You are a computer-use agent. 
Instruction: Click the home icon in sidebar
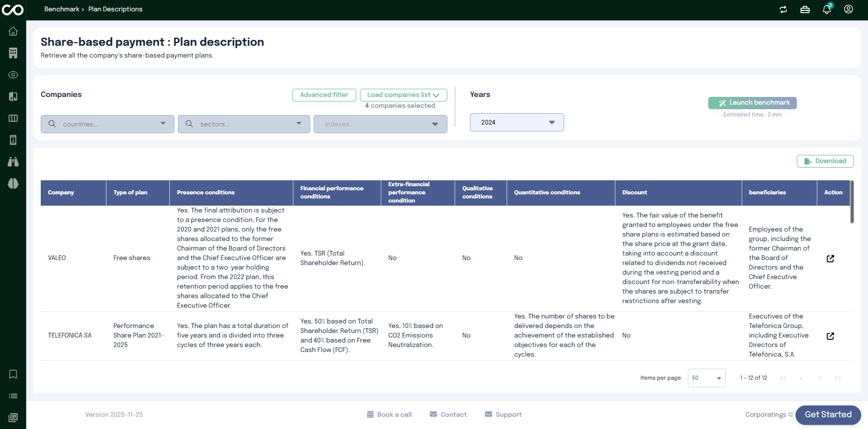[13, 31]
